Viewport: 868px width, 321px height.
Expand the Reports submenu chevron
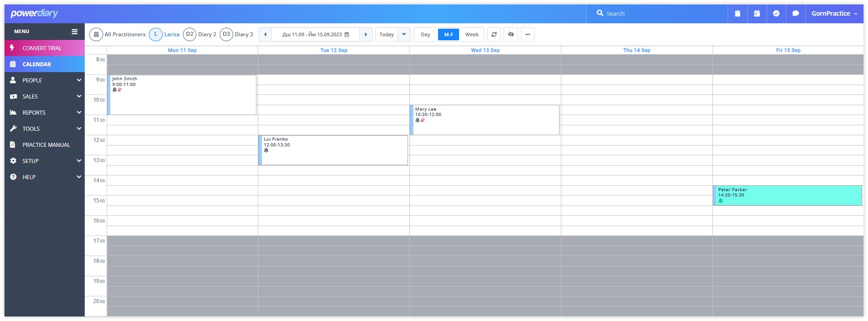coord(79,112)
